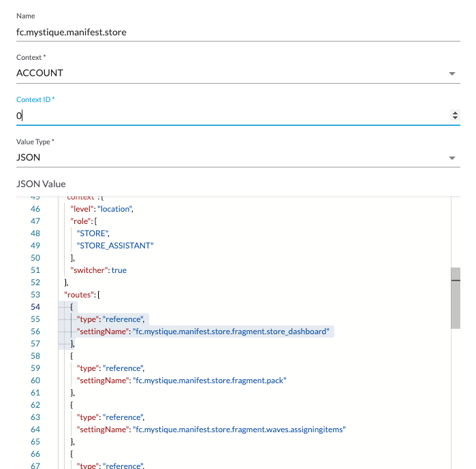Click the JSON value type selection
Screen dimensions: 476x469
click(225, 157)
